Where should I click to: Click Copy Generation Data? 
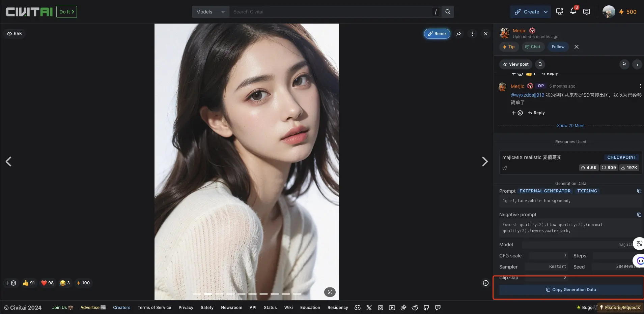tap(571, 289)
